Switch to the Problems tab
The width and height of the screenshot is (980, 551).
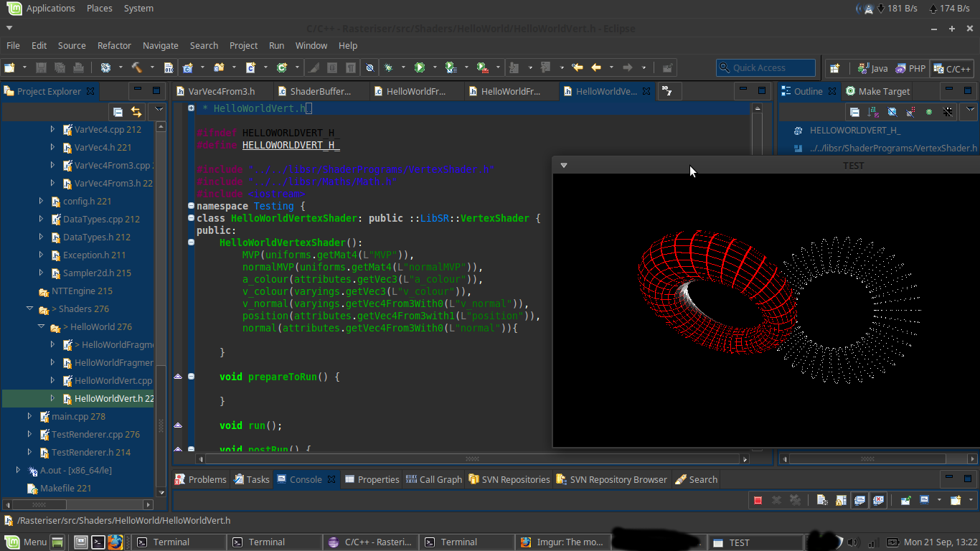200,479
